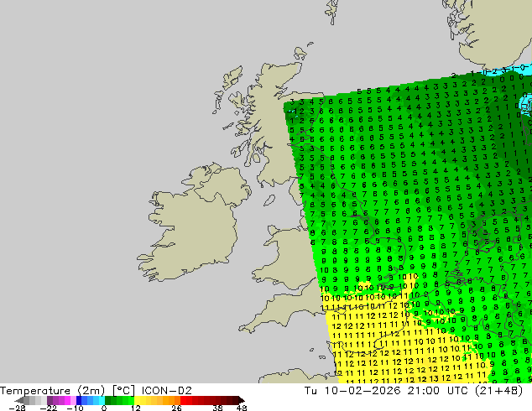Click the dark maroon right arrow end of the legend
The image size is (532, 411).
click(241, 400)
